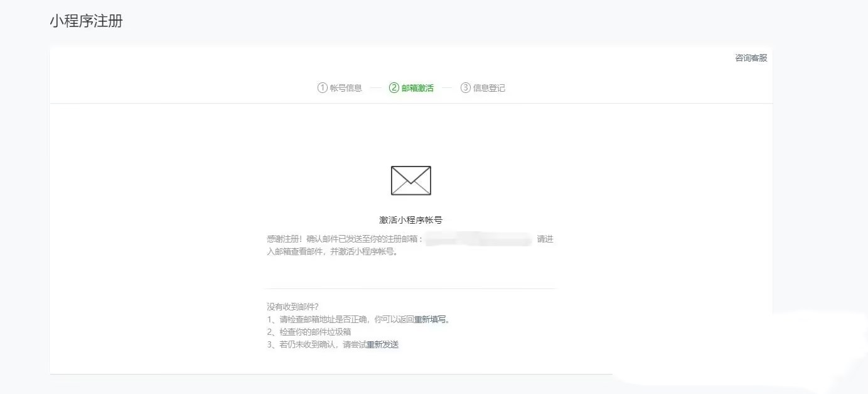
Task: Click the 没有收到邮件? text
Action: click(x=292, y=307)
